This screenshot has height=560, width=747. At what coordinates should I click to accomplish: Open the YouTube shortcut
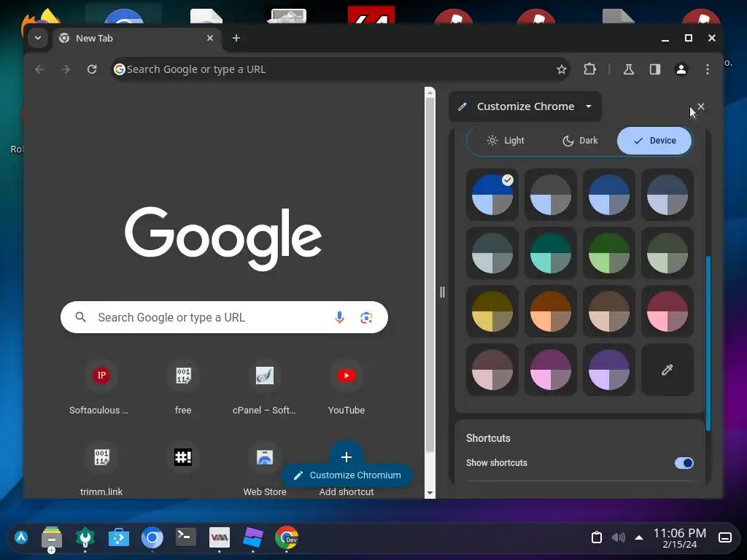pyautogui.click(x=347, y=388)
